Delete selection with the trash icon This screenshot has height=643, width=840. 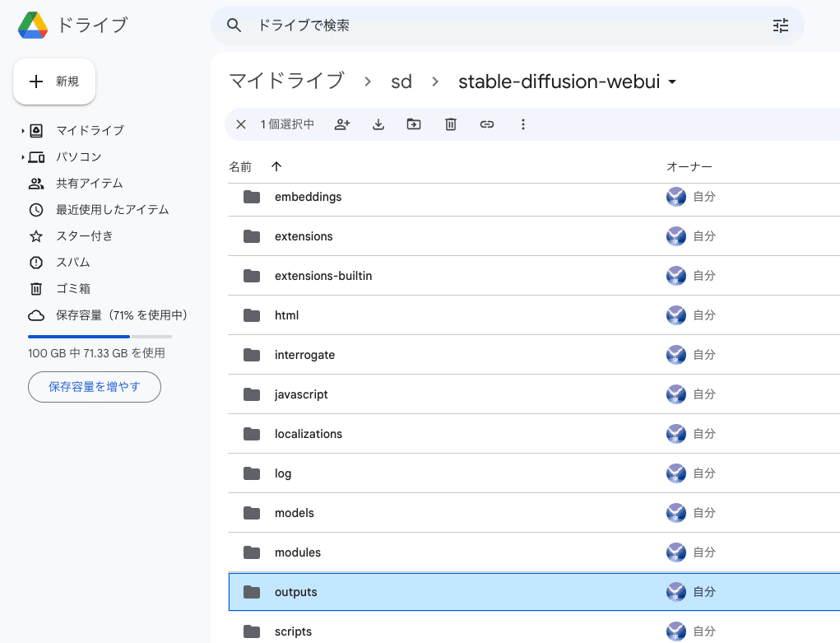(x=450, y=124)
